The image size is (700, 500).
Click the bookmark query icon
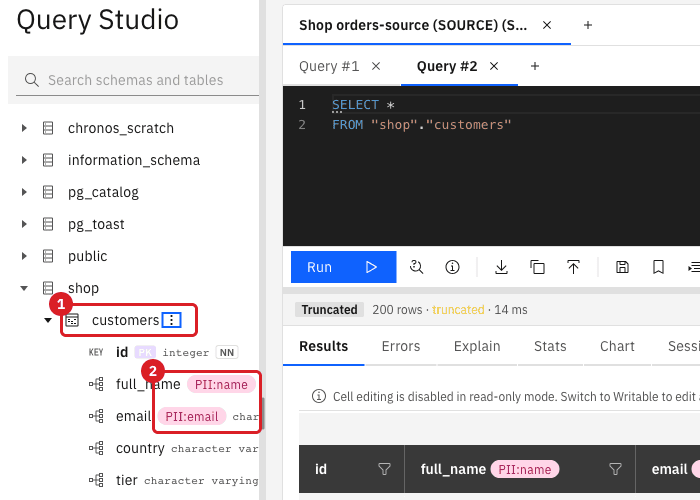(x=658, y=267)
